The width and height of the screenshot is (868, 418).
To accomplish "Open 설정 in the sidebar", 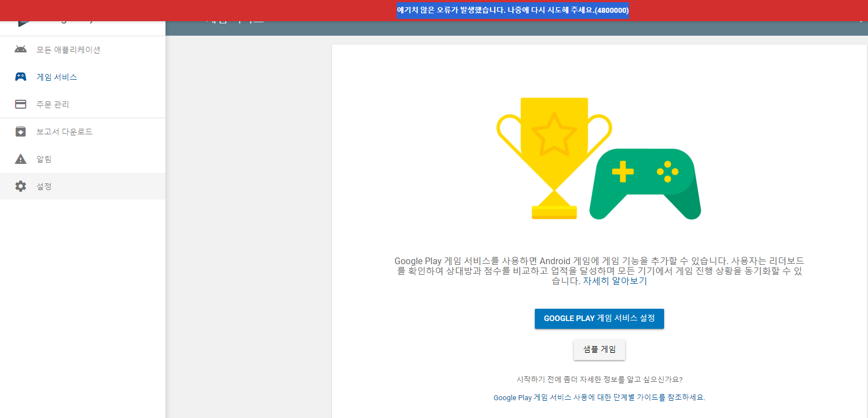I will point(82,186).
